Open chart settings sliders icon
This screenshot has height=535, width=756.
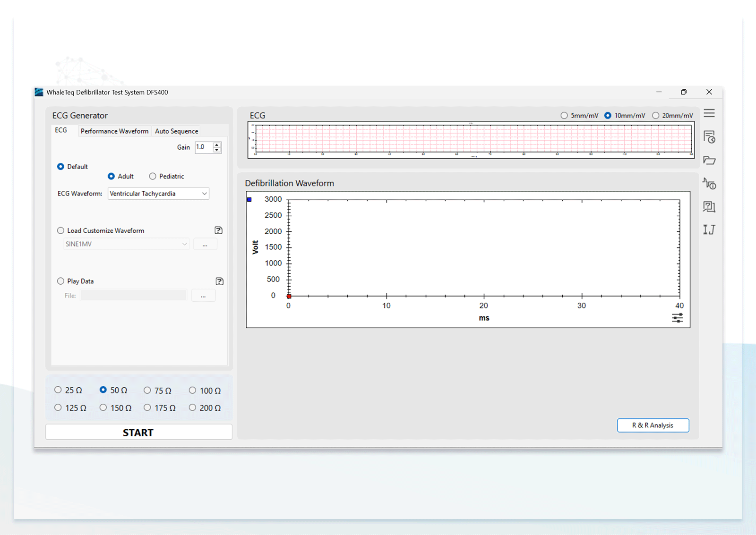[x=678, y=318]
